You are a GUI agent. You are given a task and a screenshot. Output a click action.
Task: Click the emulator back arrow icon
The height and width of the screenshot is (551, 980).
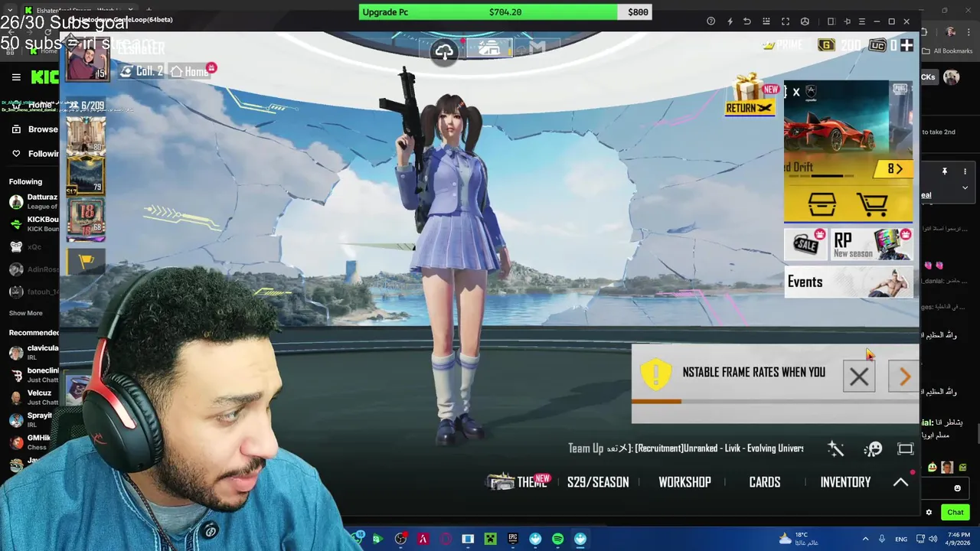[747, 21]
